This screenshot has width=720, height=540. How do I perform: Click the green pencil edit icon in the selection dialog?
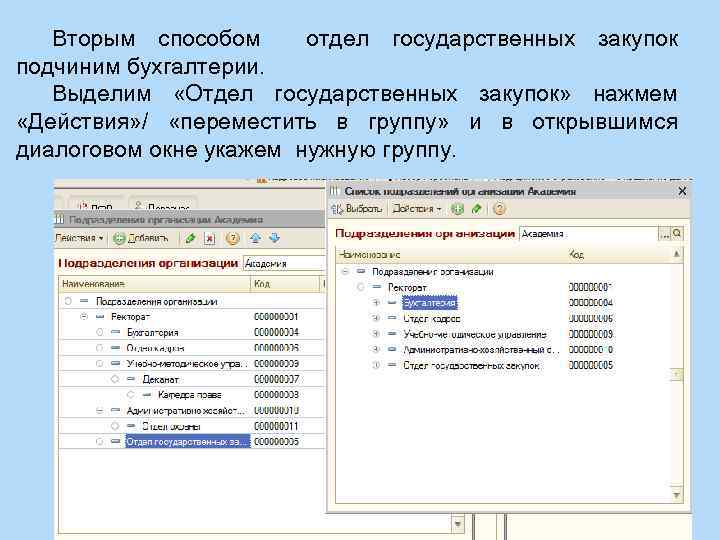pos(477,209)
